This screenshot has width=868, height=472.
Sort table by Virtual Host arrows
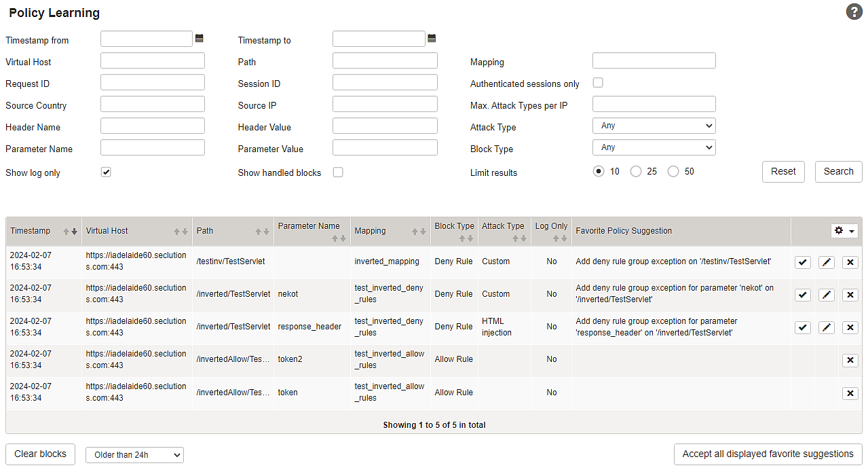coord(181,232)
